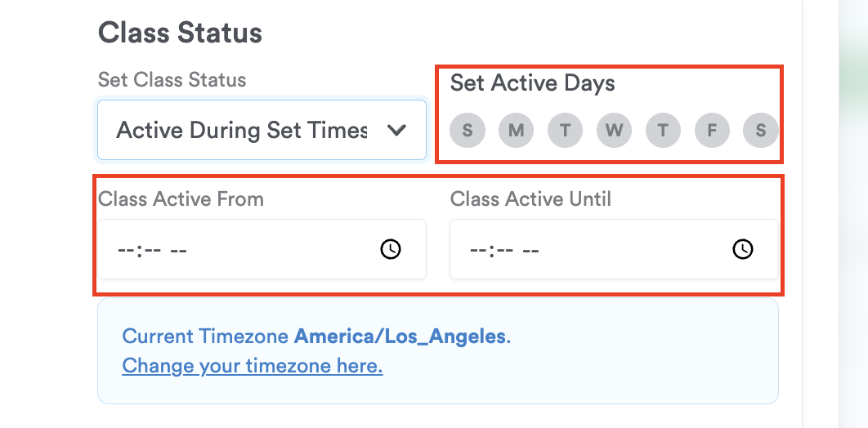Enable Friday as an active day
This screenshot has height=428, width=868.
(x=712, y=130)
